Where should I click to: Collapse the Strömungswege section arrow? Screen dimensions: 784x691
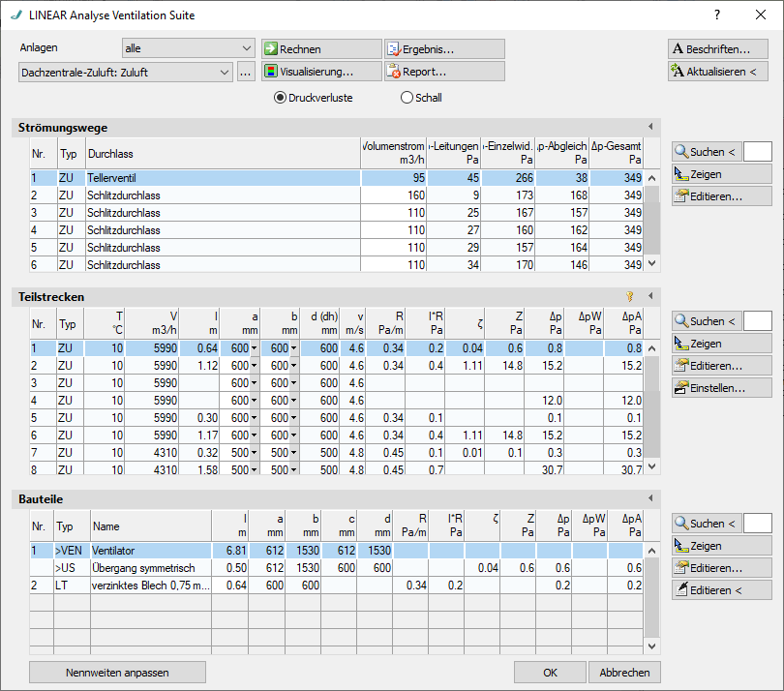pyautogui.click(x=650, y=127)
